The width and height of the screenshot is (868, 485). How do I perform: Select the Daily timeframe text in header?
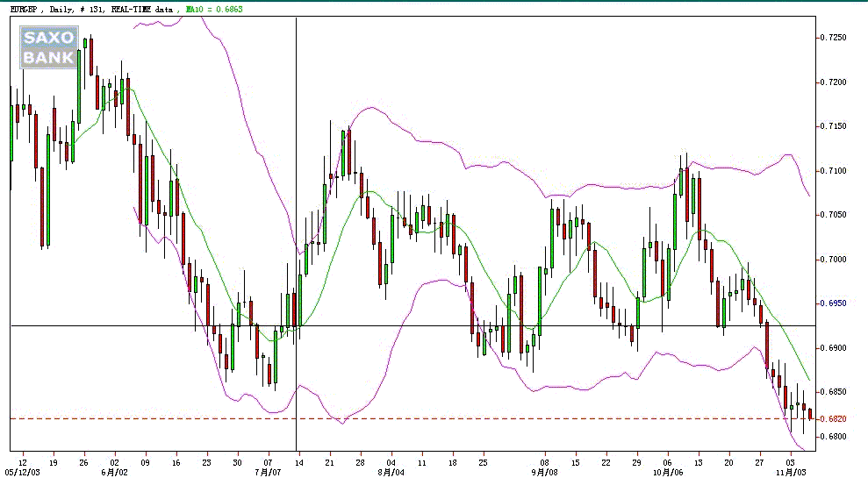tap(61, 10)
